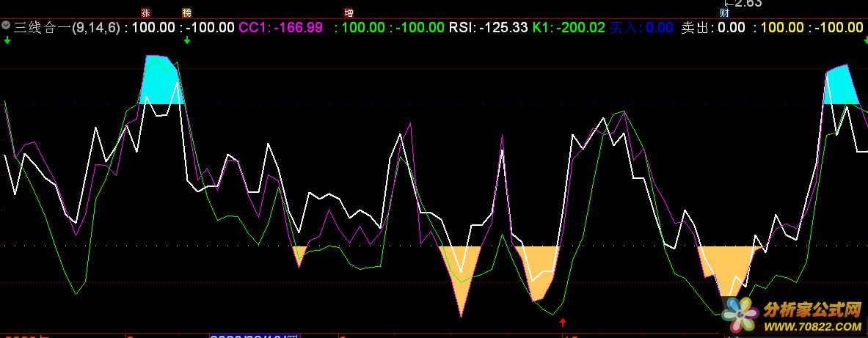Open the indicator dropdown beside 三线合一
This screenshot has width=868, height=338.
[6, 26]
